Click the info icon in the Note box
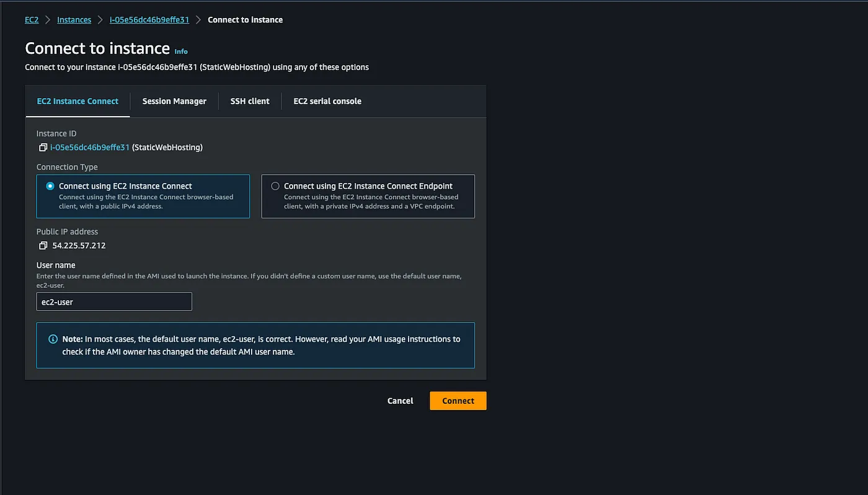The image size is (868, 495). 53,339
